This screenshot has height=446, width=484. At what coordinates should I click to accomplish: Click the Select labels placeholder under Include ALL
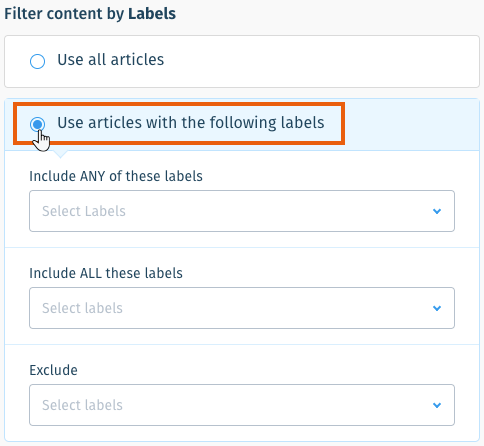[x=82, y=308]
